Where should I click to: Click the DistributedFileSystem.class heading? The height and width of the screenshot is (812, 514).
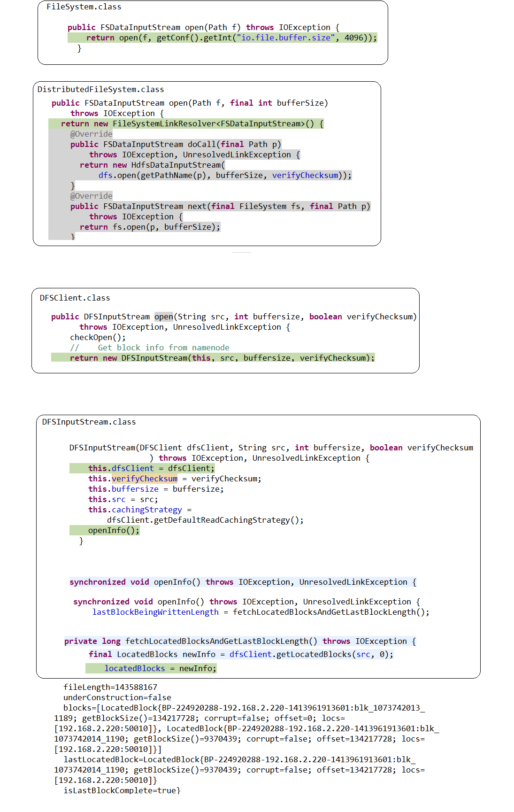pyautogui.click(x=101, y=90)
